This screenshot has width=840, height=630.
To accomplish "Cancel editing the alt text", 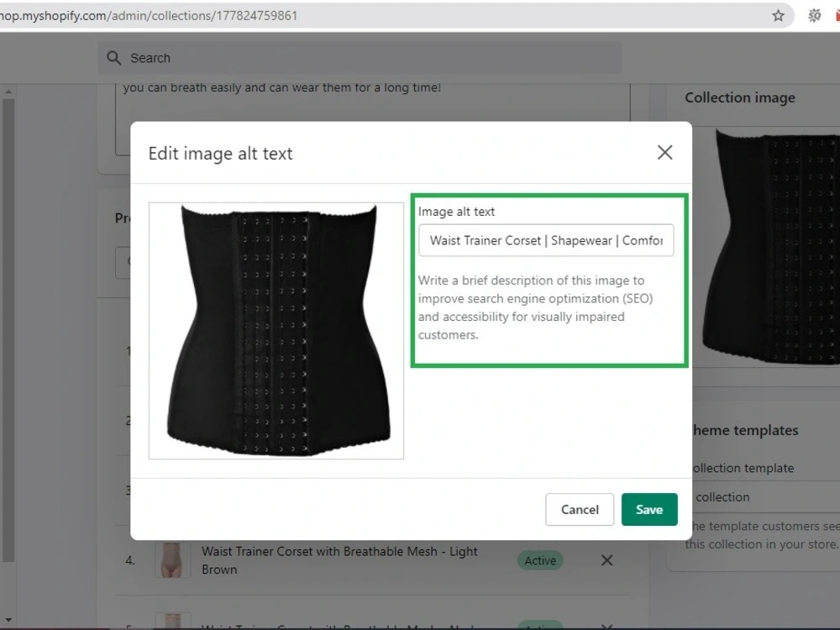I will point(580,510).
